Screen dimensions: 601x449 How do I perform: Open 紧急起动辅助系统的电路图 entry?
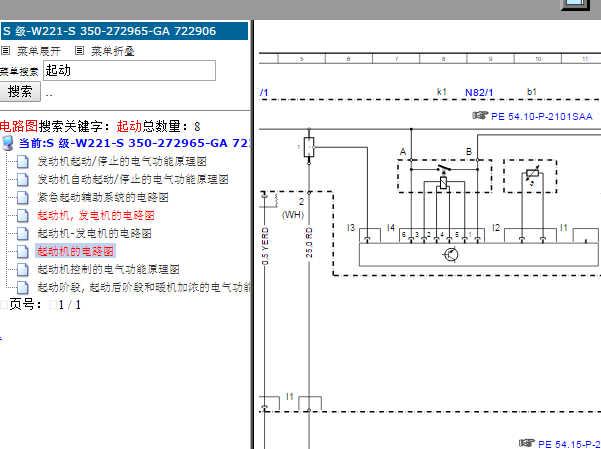click(x=103, y=197)
